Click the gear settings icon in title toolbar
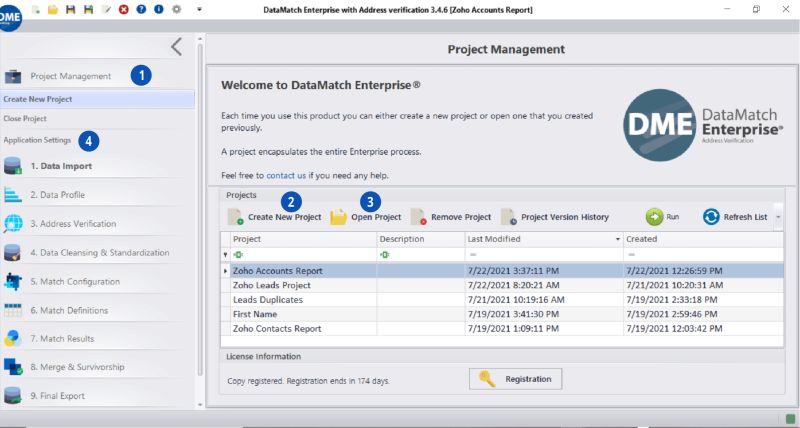800x428 pixels. 177,10
